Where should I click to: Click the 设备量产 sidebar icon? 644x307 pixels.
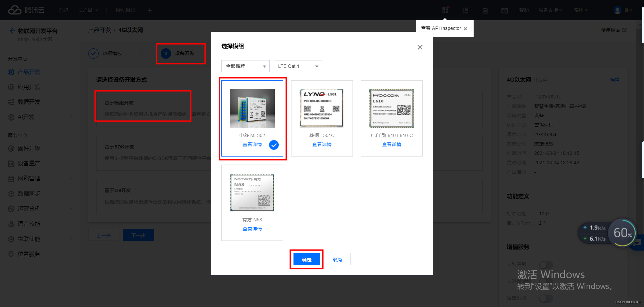tap(11, 163)
